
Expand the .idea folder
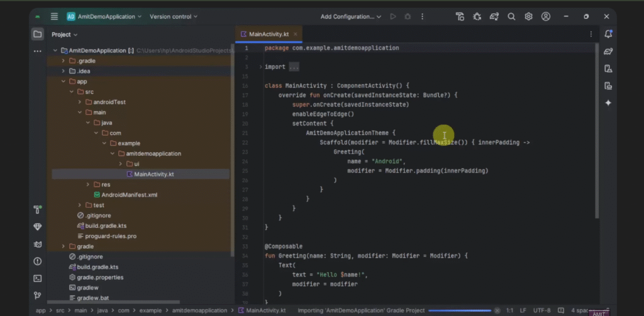[x=64, y=71]
